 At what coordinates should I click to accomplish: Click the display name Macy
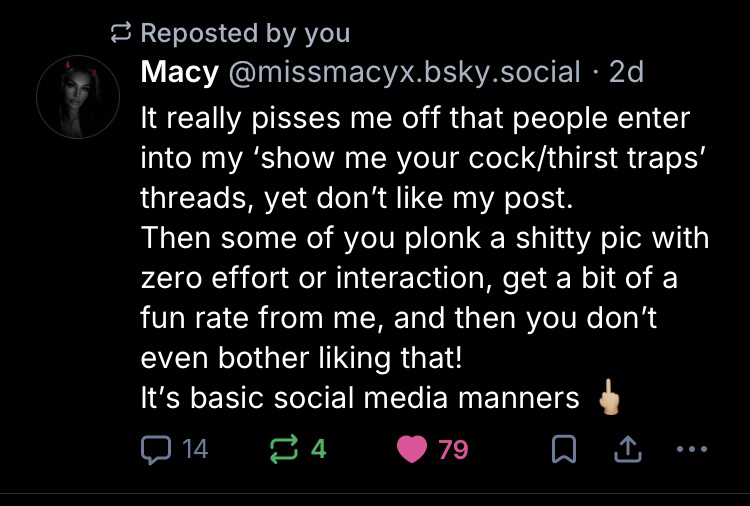180,72
